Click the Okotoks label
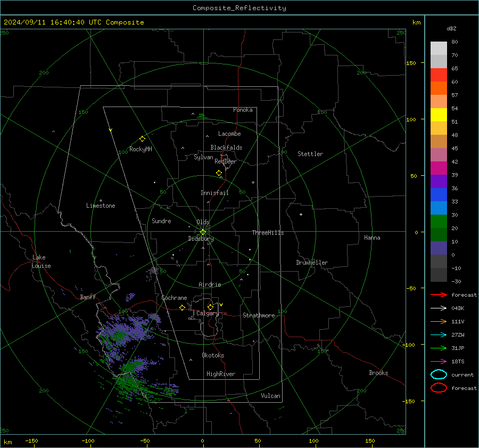The image size is (479, 448). (213, 355)
